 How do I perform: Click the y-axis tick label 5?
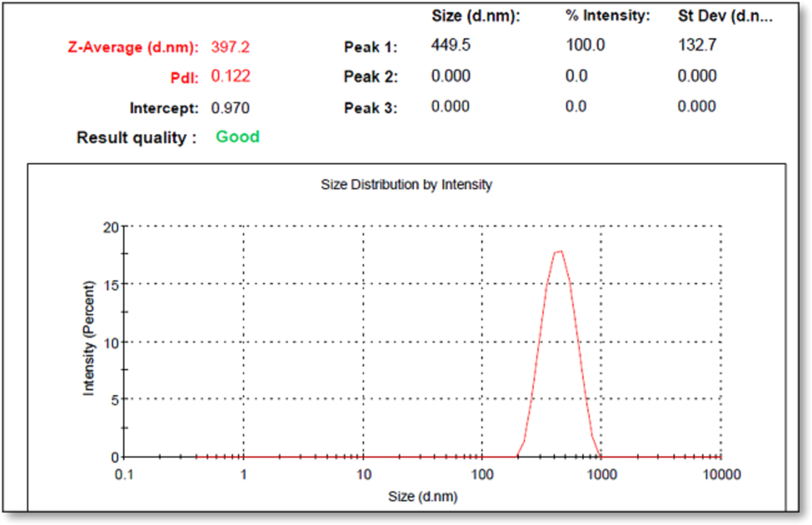point(115,401)
